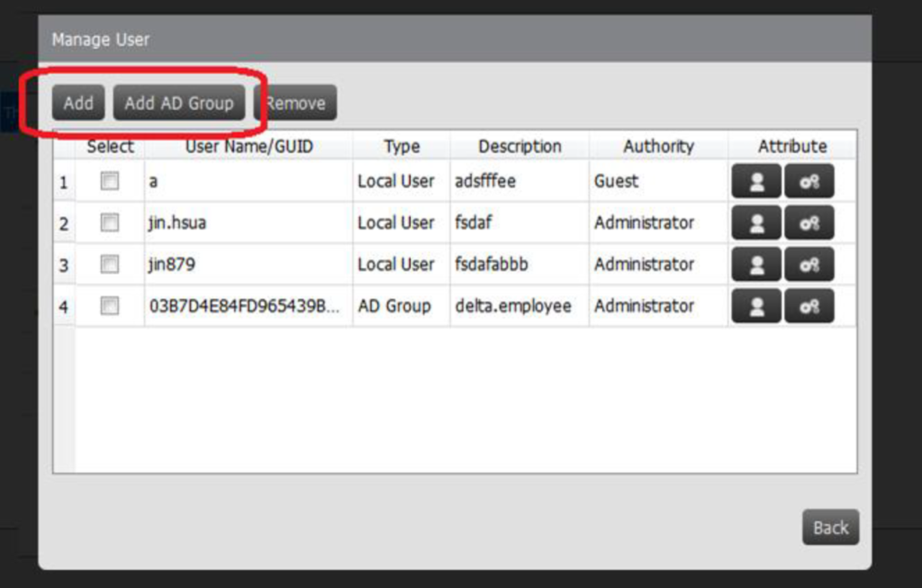
Task: Open user profile icon for jin.hsua
Action: 756,222
